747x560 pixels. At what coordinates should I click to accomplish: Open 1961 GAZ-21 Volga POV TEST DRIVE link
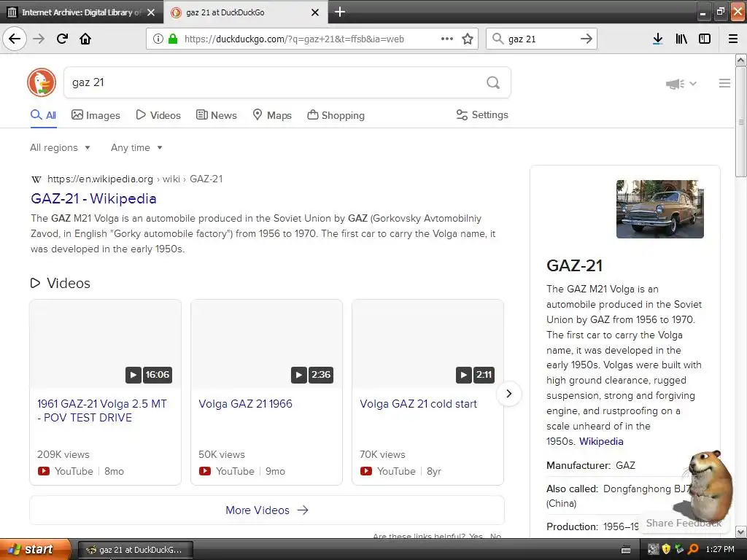(x=102, y=411)
